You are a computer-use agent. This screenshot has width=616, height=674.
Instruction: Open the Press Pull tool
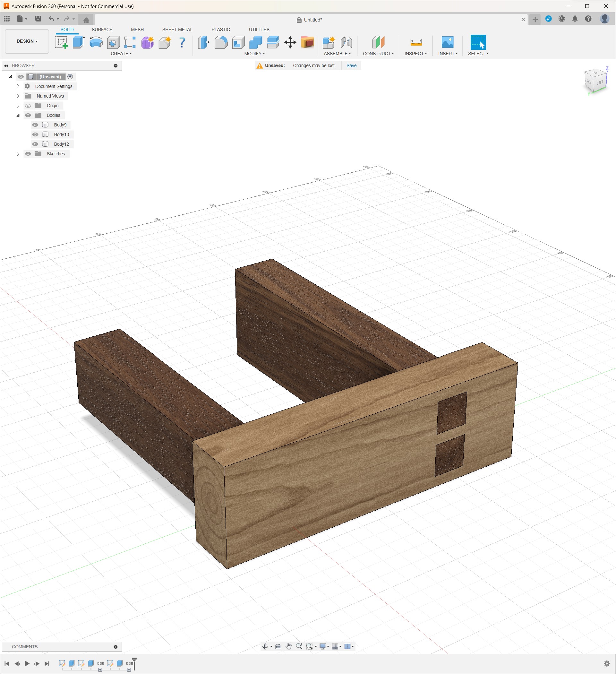204,43
